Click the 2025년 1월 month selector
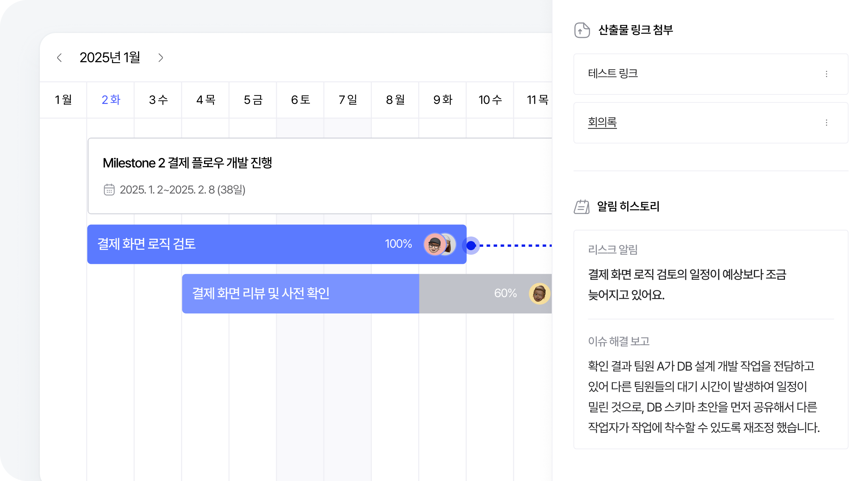Viewport: 868px width, 481px height. [x=110, y=58]
